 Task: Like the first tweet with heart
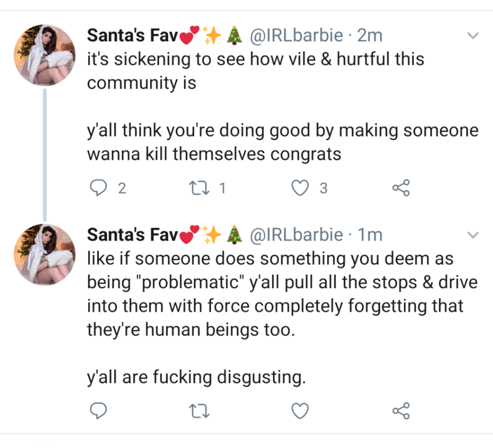(300, 188)
